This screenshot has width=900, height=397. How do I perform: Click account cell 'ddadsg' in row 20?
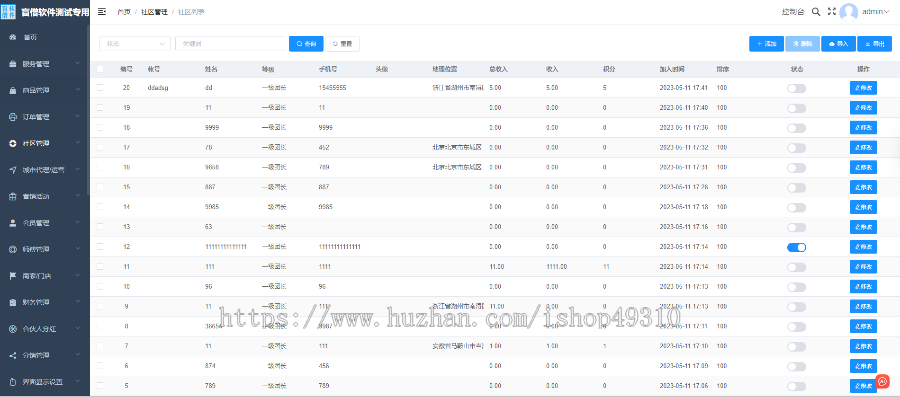[158, 88]
